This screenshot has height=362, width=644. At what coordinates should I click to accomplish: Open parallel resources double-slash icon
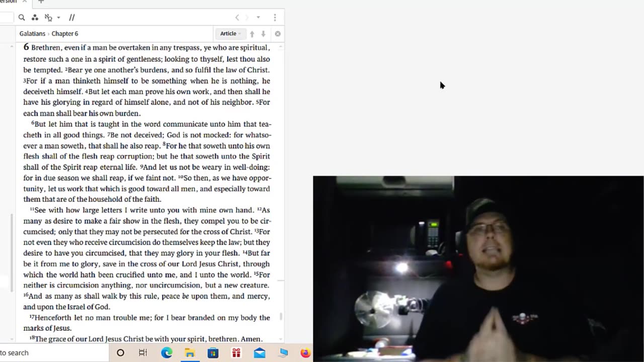point(72,18)
